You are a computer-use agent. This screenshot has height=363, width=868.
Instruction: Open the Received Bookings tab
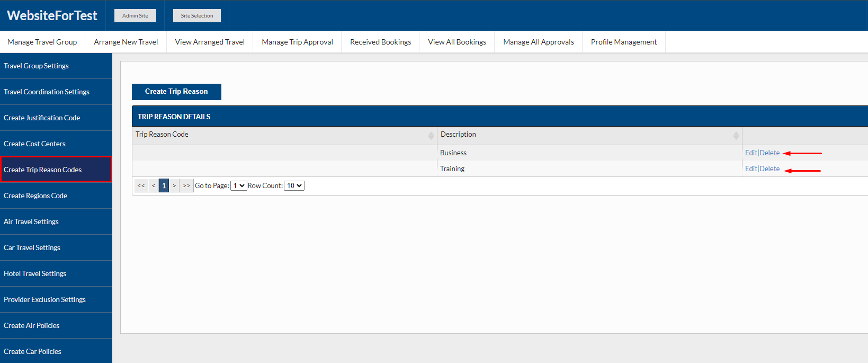point(380,42)
